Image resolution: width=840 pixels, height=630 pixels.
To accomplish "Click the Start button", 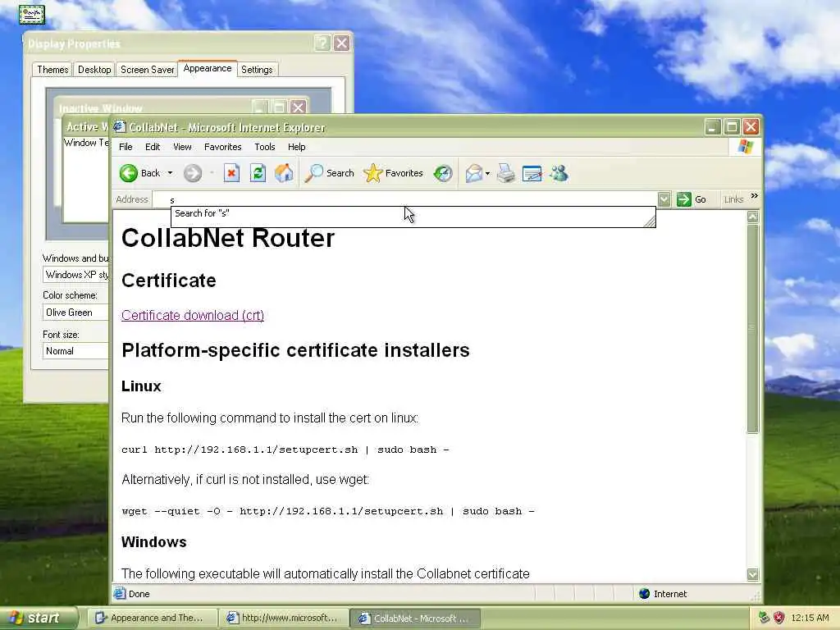I will pyautogui.click(x=39, y=618).
